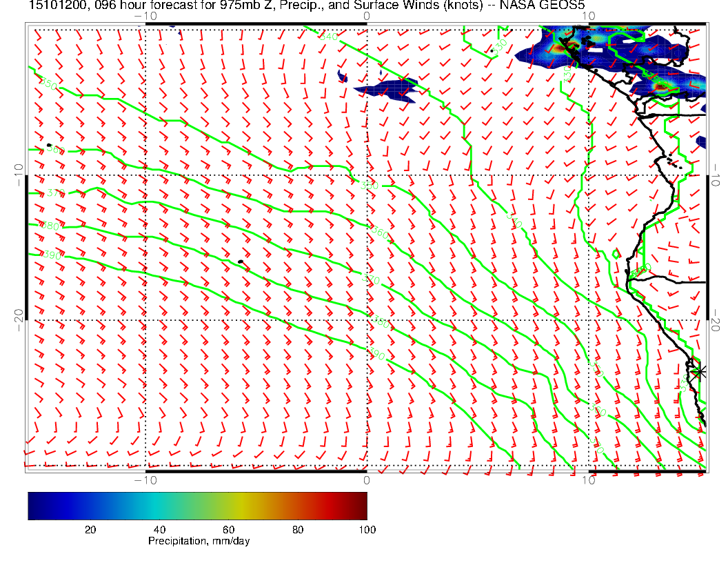Click the black asterisk marker on the coast
This screenshot has height=563, width=728.
700,371
